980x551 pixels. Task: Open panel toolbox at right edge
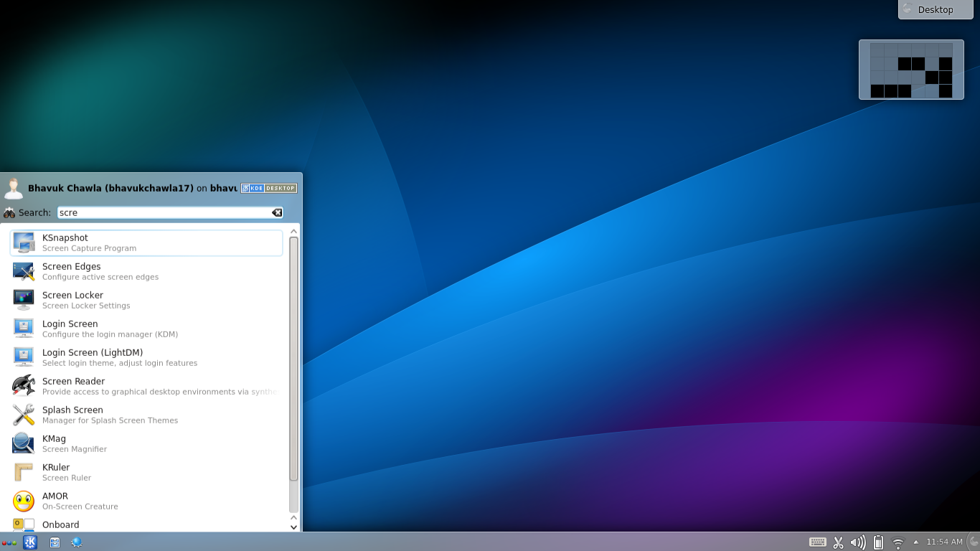point(973,542)
